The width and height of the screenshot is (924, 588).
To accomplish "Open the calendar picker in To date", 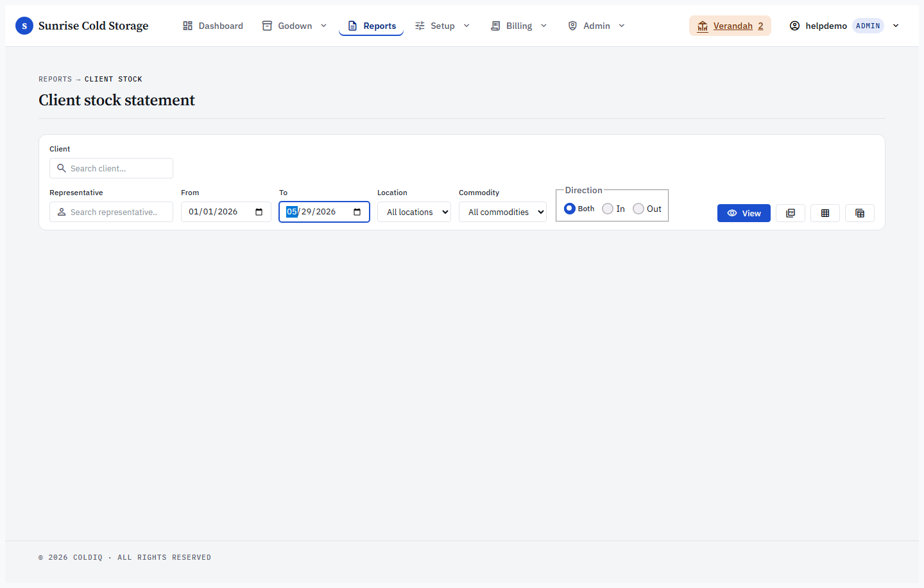I will 357,212.
